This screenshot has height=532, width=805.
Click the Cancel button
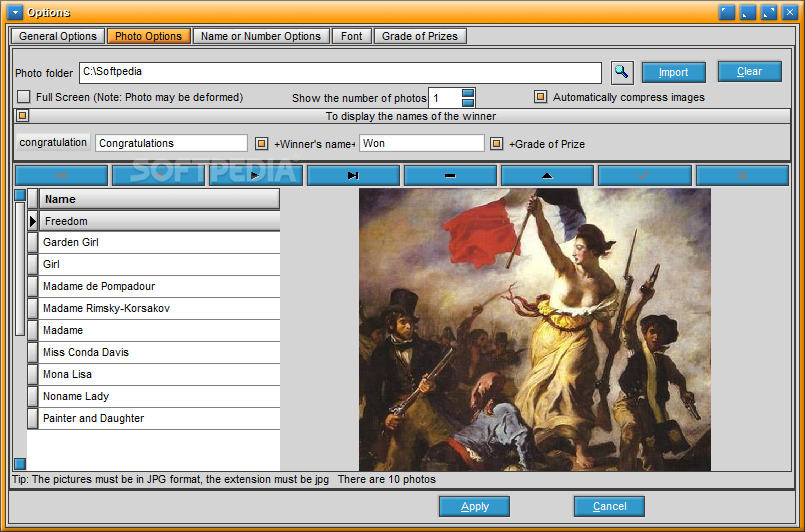609,506
